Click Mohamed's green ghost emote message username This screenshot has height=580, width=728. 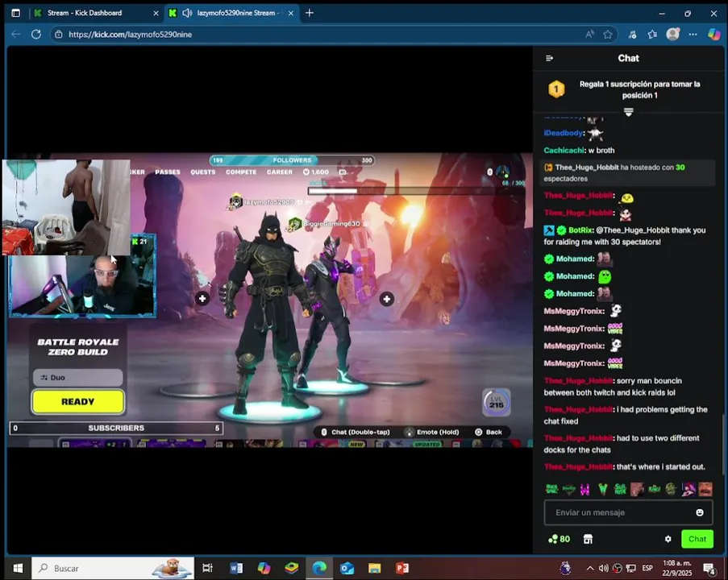pos(575,276)
